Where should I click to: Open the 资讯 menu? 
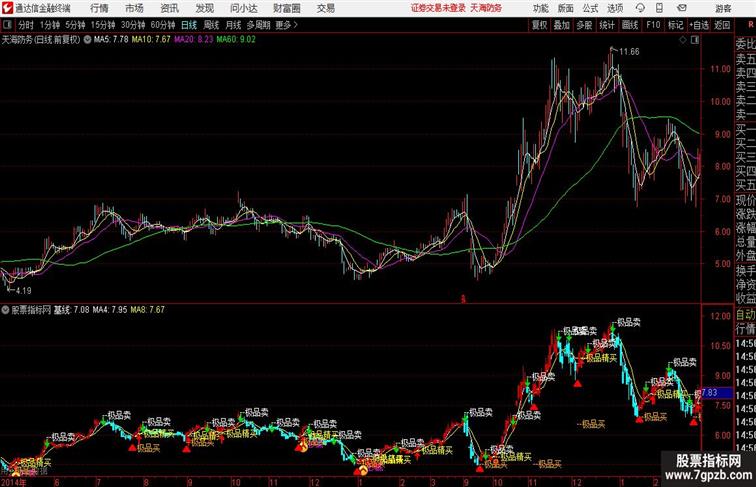(x=170, y=8)
